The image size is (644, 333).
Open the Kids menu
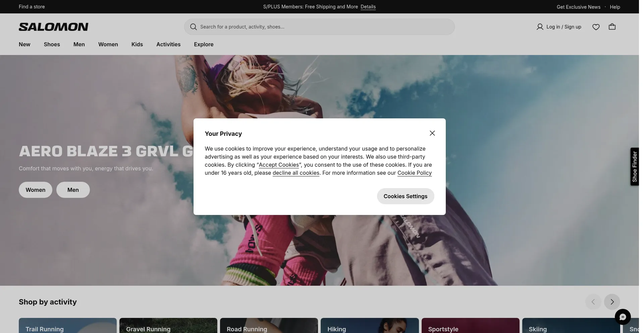[x=137, y=44]
